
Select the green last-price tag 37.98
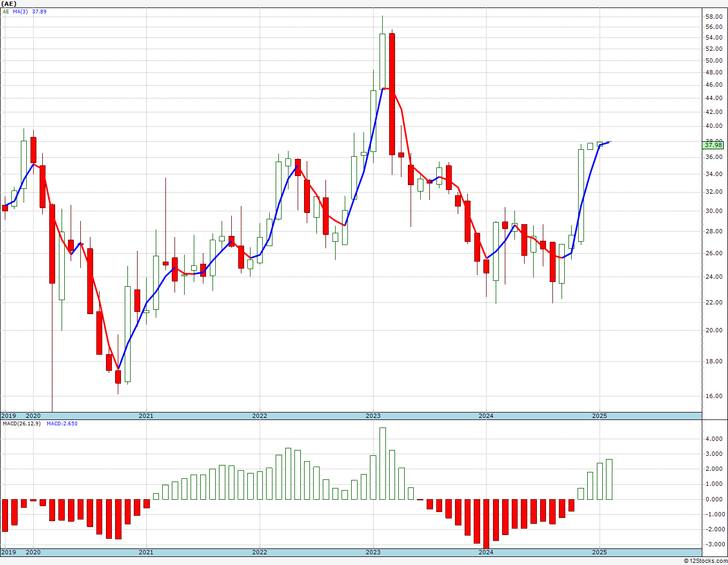click(713, 145)
